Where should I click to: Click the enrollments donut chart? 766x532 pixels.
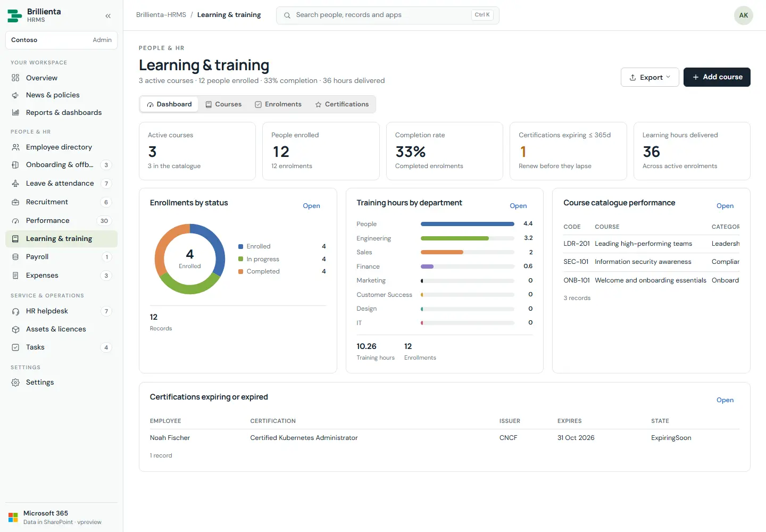pos(190,259)
